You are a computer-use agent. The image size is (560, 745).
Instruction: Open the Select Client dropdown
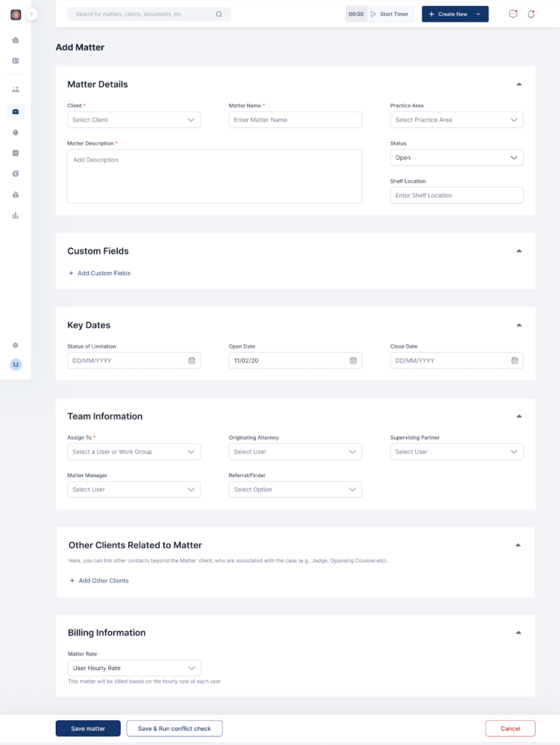[x=134, y=120]
